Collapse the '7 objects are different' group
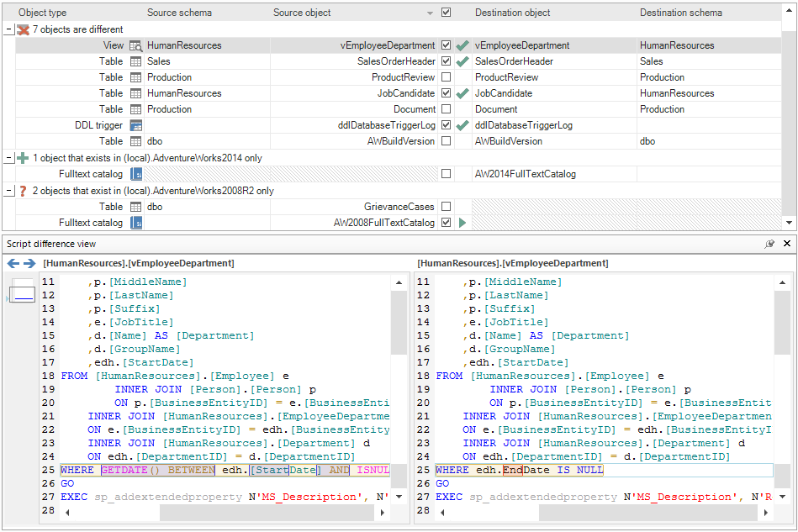Viewport: 798px width, 532px height. [9, 29]
